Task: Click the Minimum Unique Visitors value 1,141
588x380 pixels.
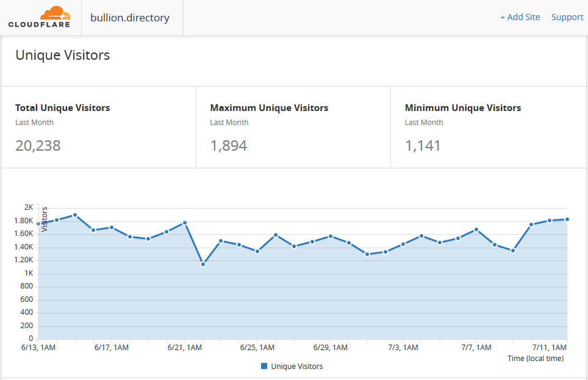Action: pyautogui.click(x=423, y=146)
